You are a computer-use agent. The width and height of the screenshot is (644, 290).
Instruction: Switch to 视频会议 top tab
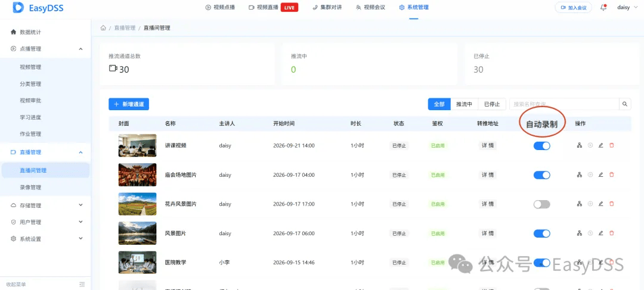[x=370, y=7]
